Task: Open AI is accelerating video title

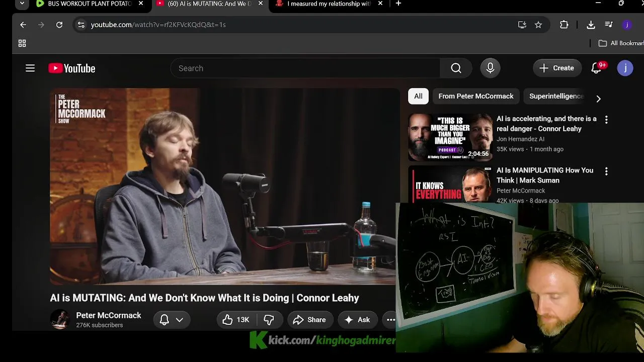Action: (546, 124)
